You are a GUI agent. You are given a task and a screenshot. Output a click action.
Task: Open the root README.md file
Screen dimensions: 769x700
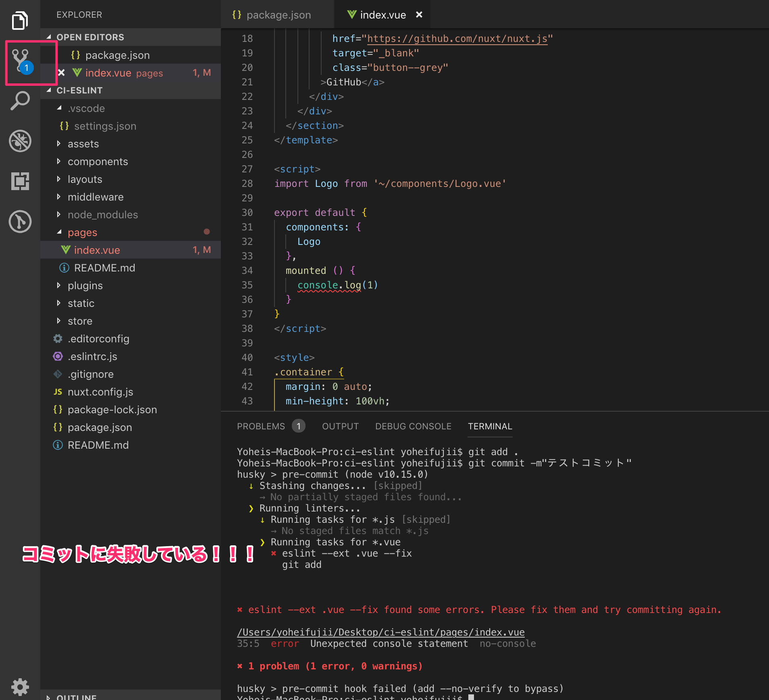point(131,445)
